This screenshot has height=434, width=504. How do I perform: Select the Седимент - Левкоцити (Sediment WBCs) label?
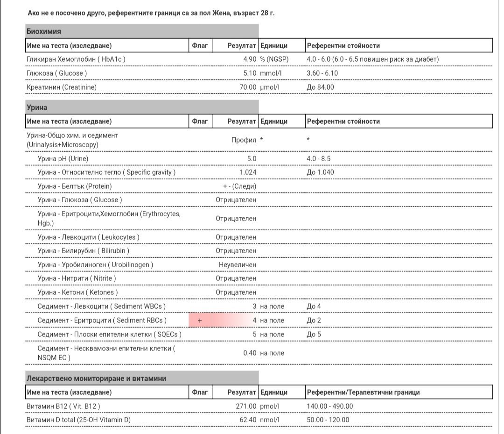pyautogui.click(x=101, y=306)
